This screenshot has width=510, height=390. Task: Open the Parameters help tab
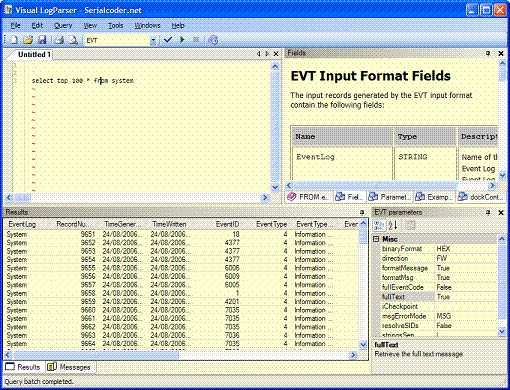click(389, 197)
